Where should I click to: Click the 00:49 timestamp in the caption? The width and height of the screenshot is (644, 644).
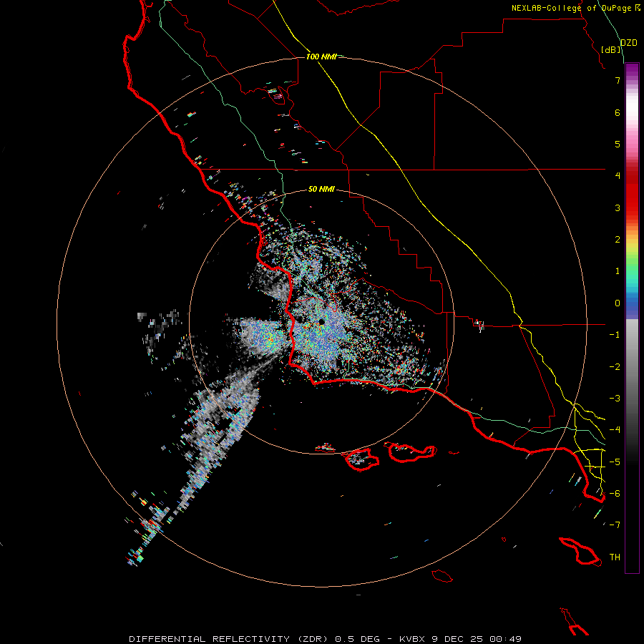507,639
